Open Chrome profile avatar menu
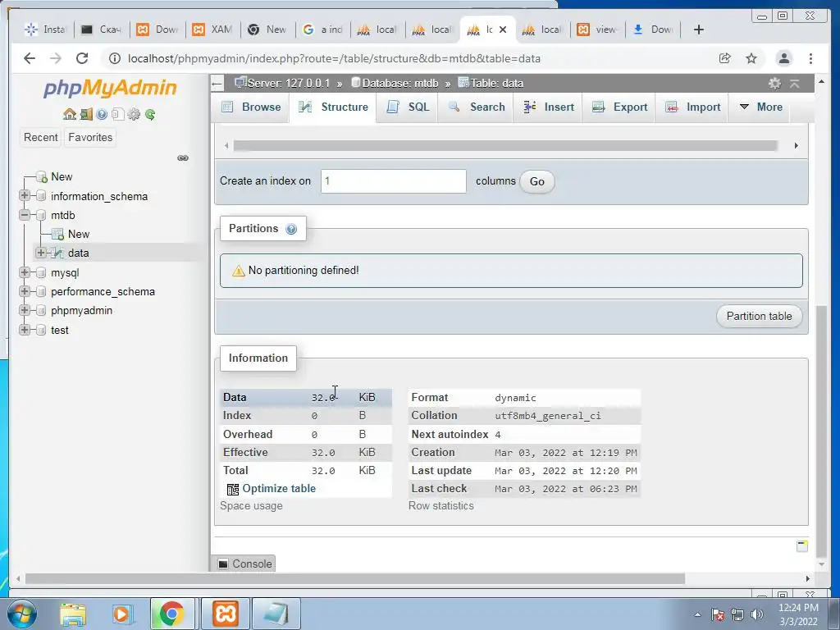The image size is (840, 630). tap(783, 58)
